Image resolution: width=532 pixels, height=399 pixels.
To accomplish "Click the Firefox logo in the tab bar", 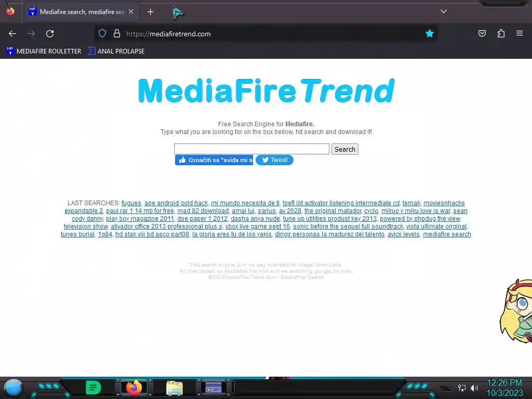I will [10, 11].
